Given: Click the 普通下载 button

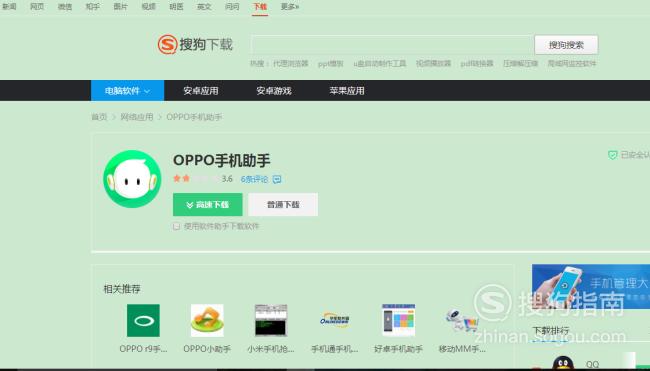Looking at the screenshot, I should tap(283, 204).
